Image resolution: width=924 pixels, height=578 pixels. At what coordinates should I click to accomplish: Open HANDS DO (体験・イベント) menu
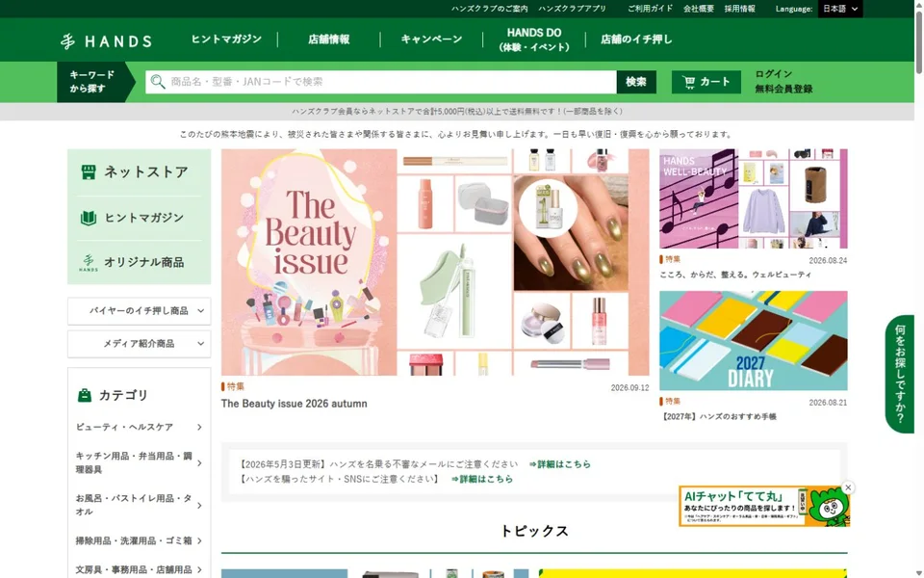[534, 39]
